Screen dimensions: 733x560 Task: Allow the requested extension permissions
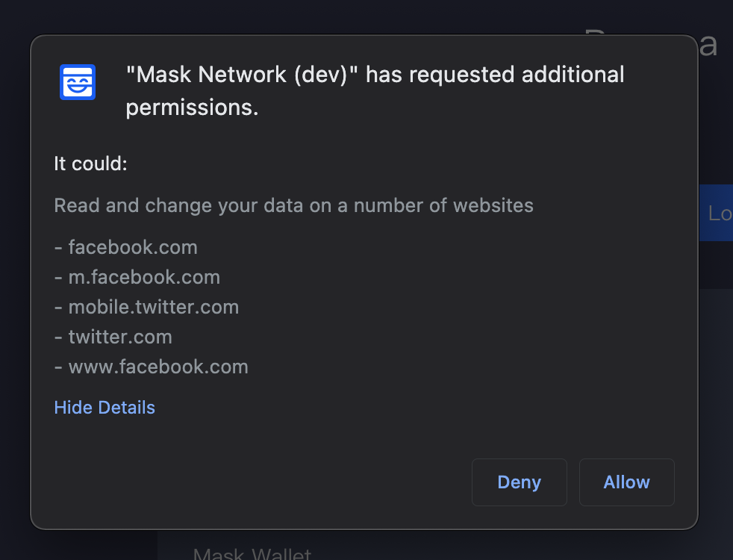626,482
